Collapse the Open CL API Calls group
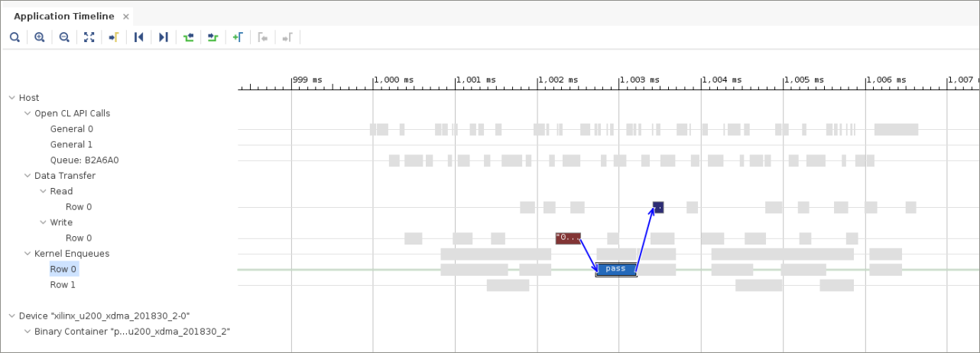 [28, 113]
